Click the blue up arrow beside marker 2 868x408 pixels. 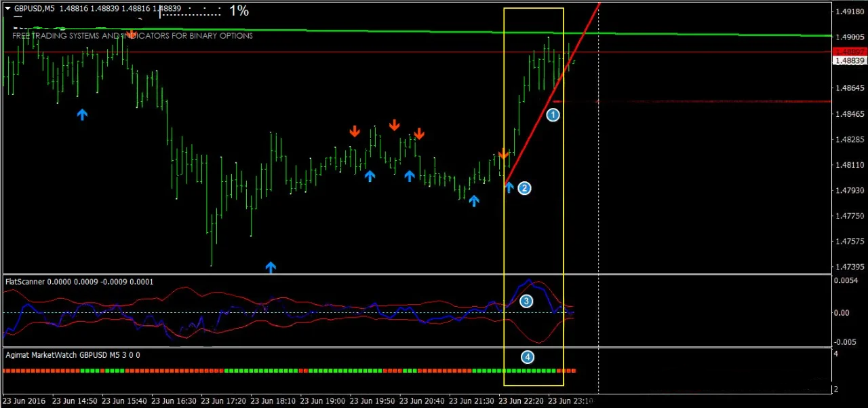click(509, 187)
